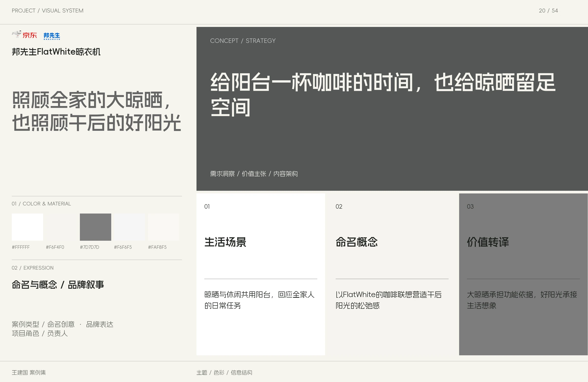Select the large 给阳台一杯咖啡的时间 heading

[383, 94]
